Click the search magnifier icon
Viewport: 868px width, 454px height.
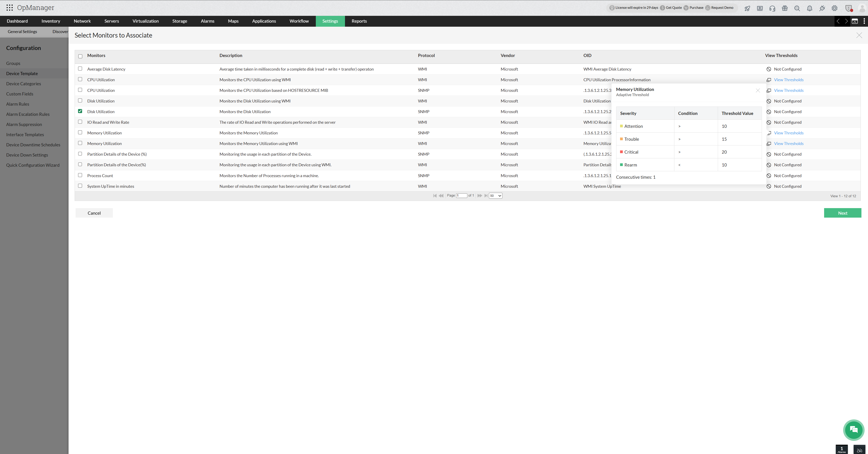pos(797,8)
